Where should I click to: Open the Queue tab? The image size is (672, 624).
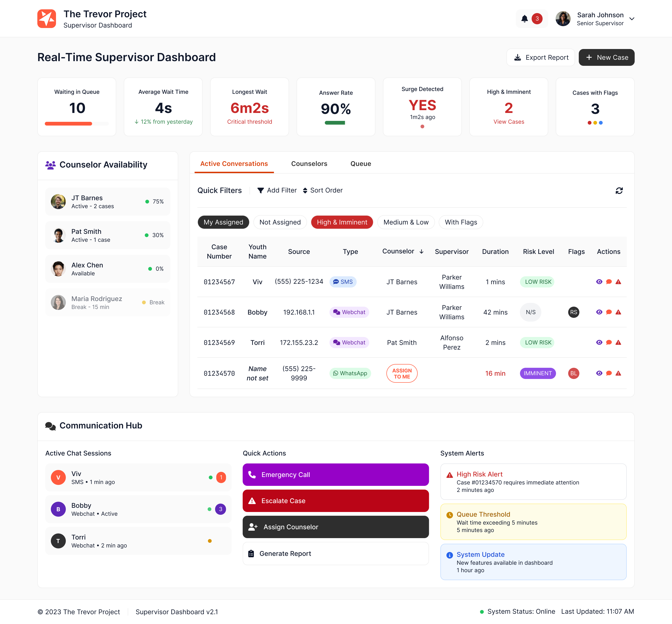pos(361,164)
